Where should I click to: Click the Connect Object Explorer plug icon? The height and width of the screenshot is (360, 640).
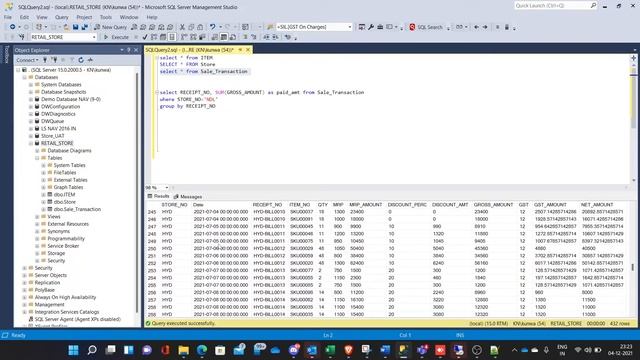click(x=45, y=60)
